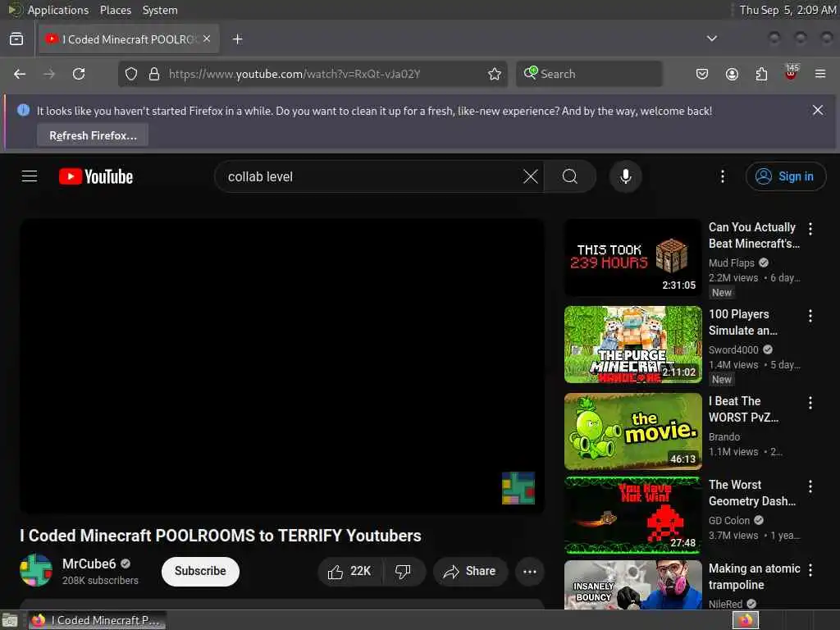Image resolution: width=840 pixels, height=630 pixels.
Task: Open You Have Not Win thumbnail
Action: pos(632,515)
